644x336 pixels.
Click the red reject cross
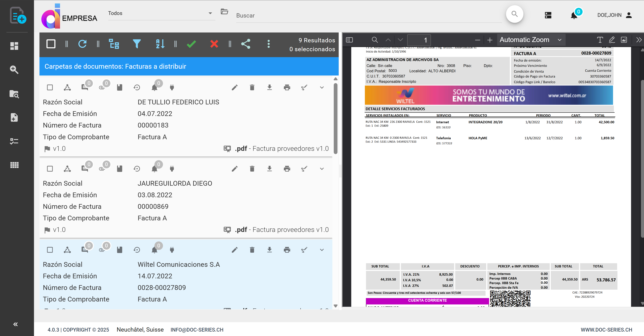pos(214,44)
